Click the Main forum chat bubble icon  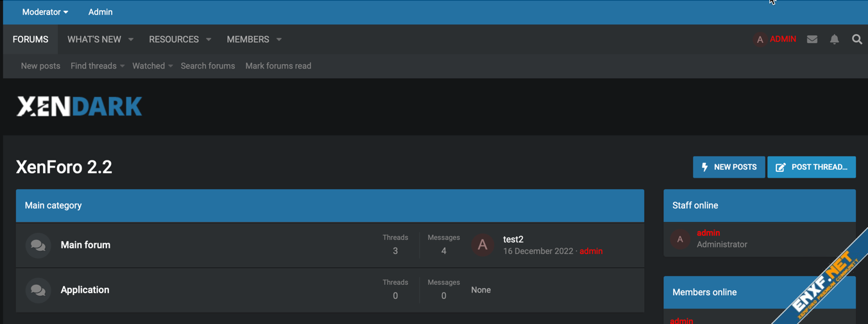38,245
